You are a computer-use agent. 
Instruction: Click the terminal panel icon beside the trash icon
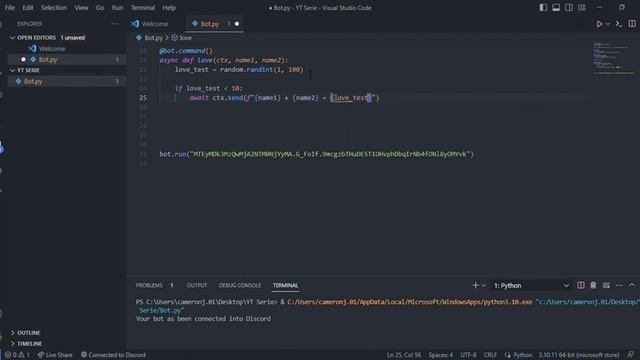606,285
